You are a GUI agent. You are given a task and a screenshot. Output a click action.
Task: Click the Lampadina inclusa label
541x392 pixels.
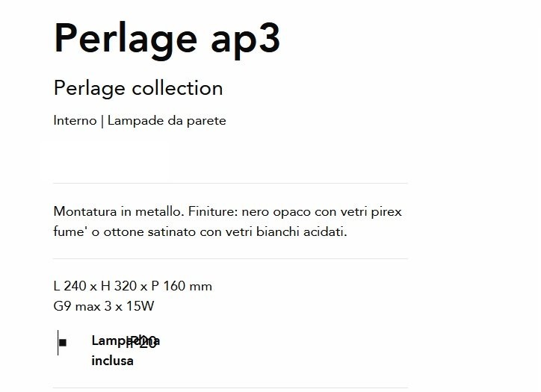(x=126, y=351)
